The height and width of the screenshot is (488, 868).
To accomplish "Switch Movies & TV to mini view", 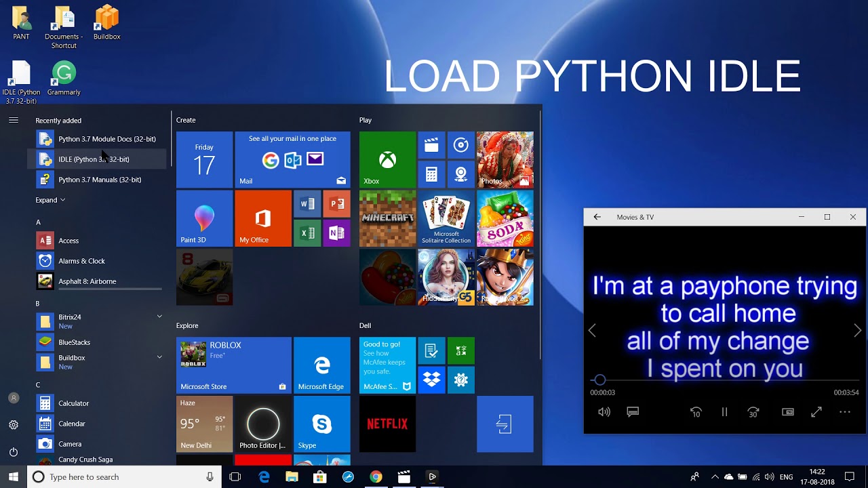I will click(x=788, y=411).
